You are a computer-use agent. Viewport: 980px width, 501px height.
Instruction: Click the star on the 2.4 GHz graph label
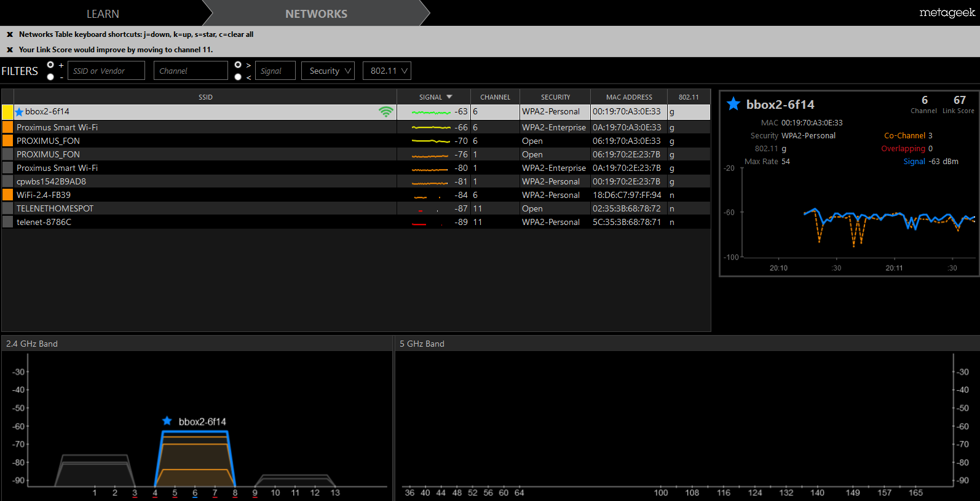tap(167, 421)
